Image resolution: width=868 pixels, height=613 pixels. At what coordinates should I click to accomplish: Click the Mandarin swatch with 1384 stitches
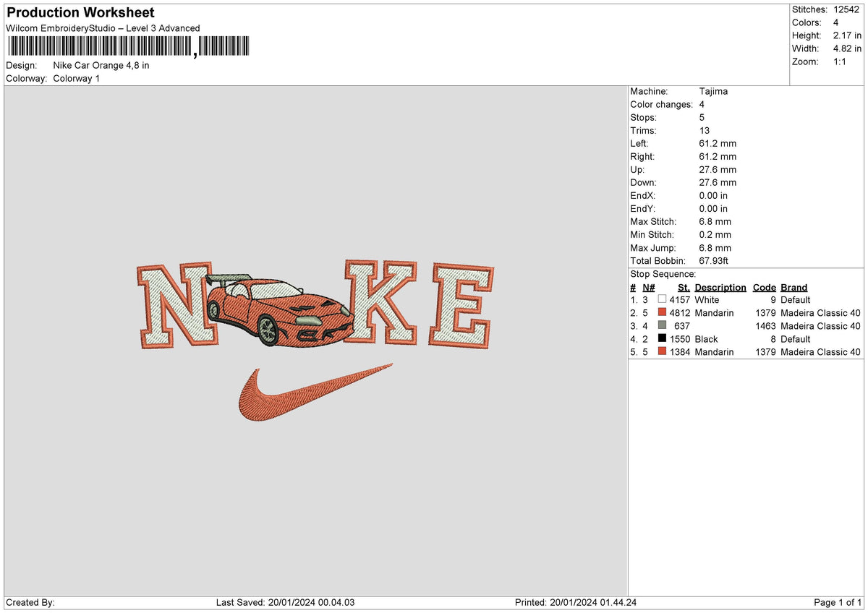pos(662,351)
